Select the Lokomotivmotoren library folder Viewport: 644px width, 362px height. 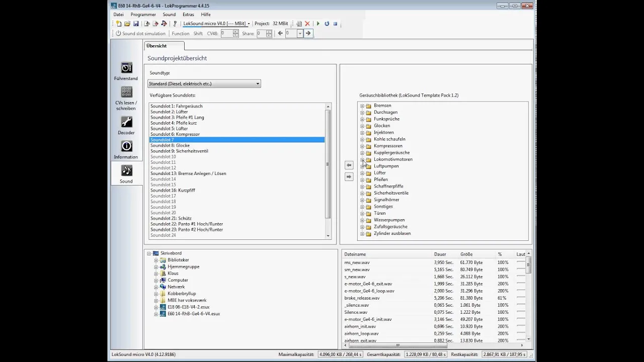393,159
